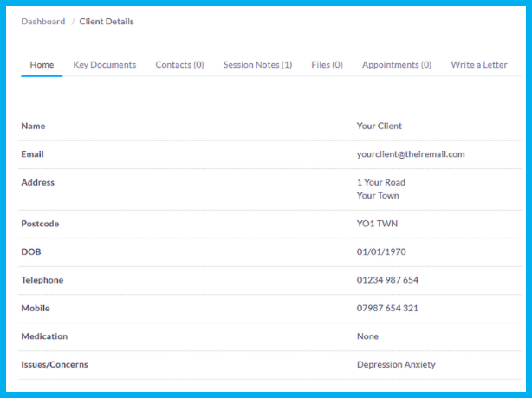Open the Contacts (0) tab

tap(179, 65)
